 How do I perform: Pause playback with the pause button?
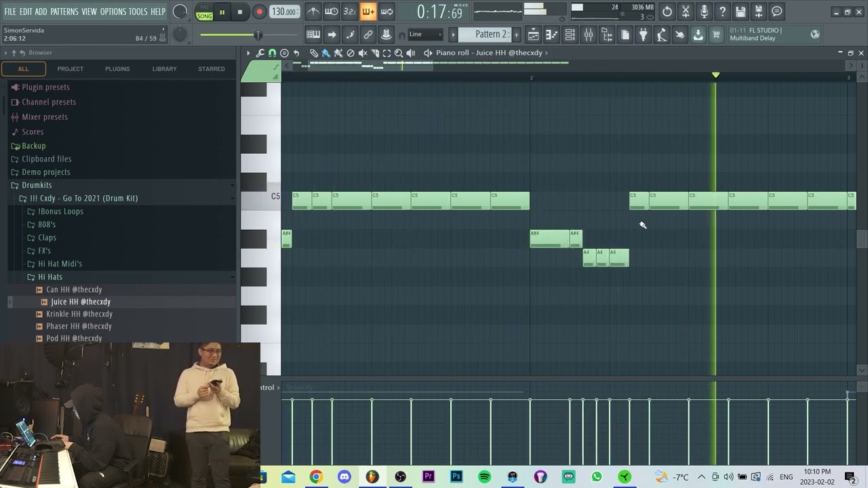pyautogui.click(x=222, y=12)
